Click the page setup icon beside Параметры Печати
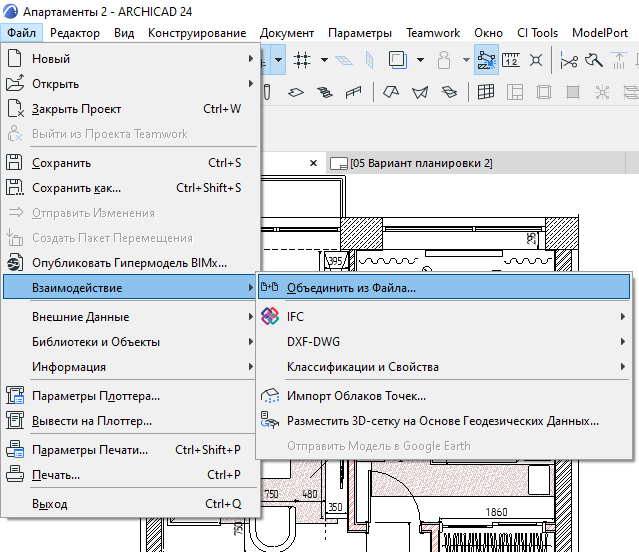This screenshot has height=552, width=639. click(15, 449)
